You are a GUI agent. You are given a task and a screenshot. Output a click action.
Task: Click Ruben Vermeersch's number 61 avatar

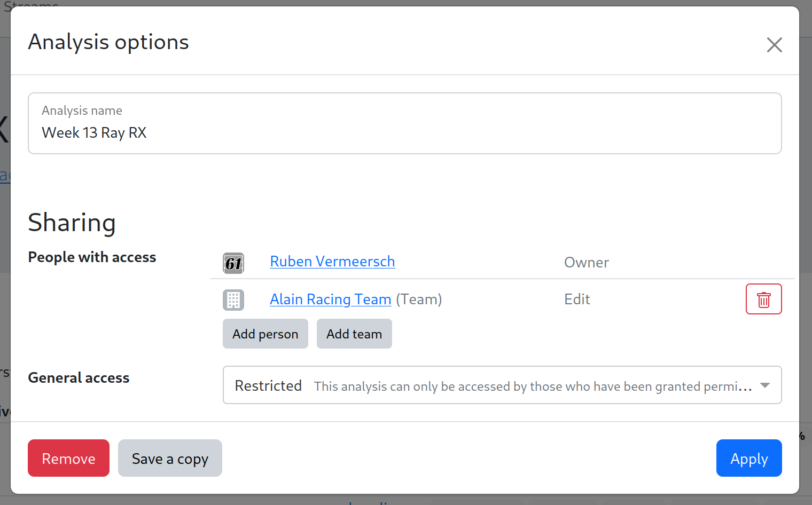pos(233,263)
